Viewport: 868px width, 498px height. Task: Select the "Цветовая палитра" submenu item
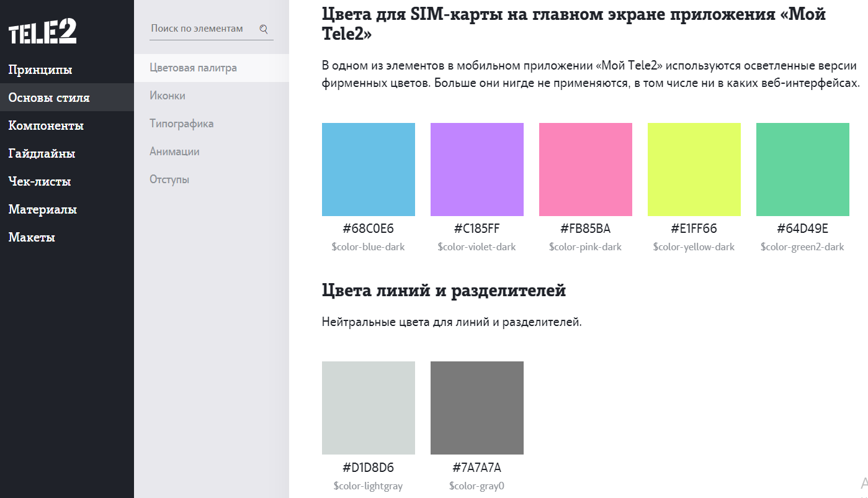193,68
